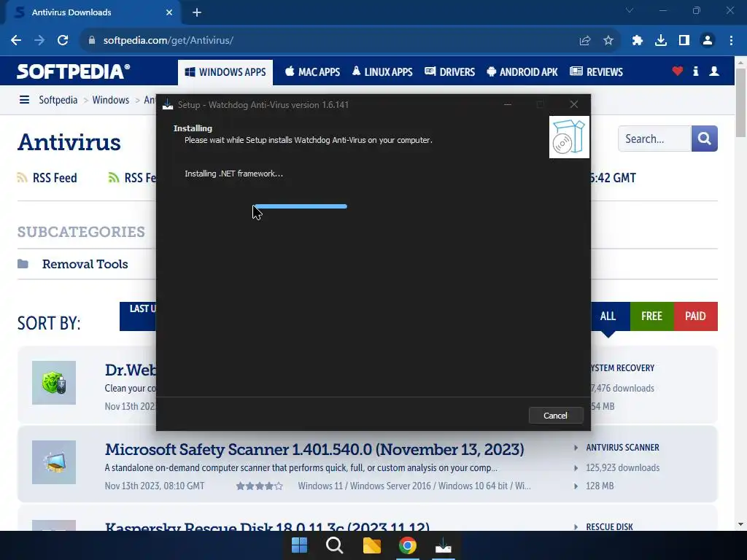Screen dimensions: 747x560
Task: Open the Chrome Extensions puzzle icon
Action: (x=638, y=41)
